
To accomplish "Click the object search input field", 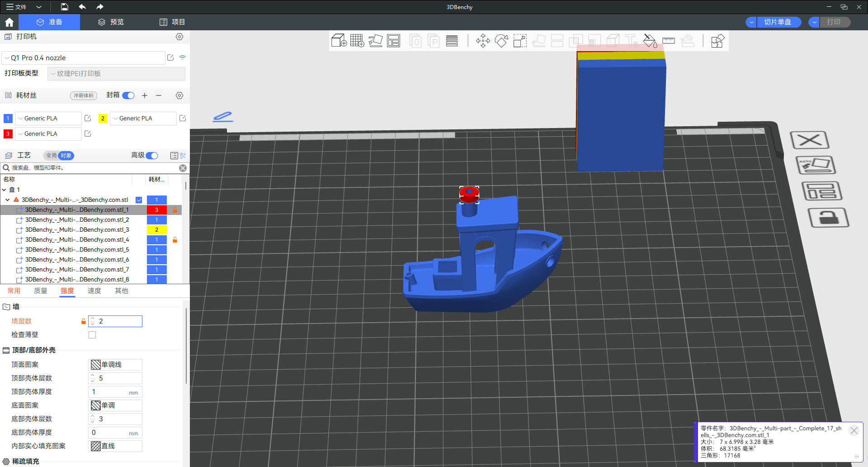I will (x=93, y=168).
